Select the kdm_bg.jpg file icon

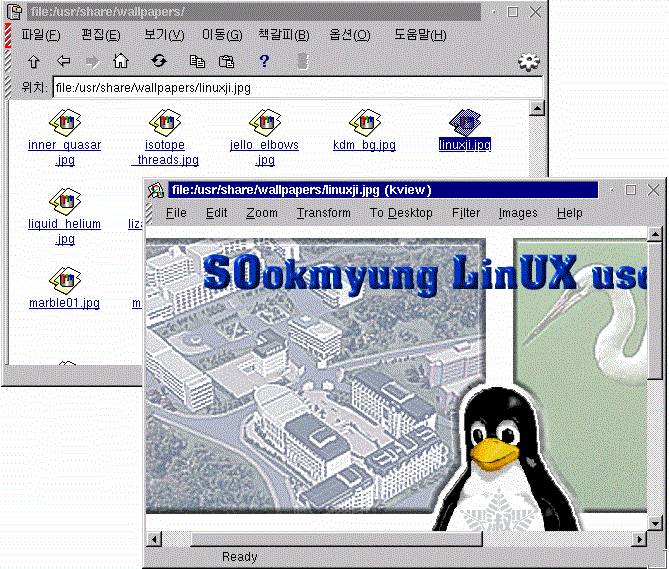365,122
